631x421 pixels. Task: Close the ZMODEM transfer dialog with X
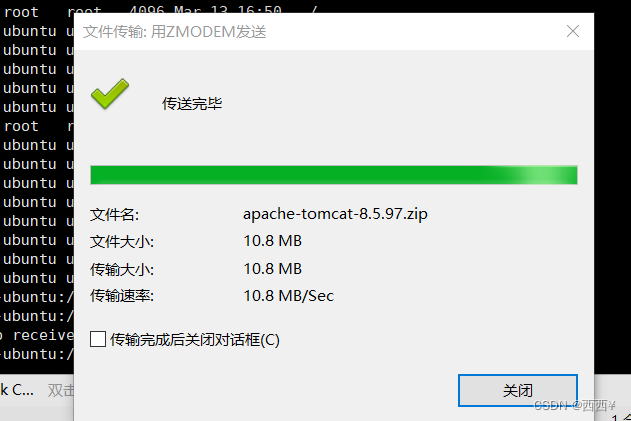coord(573,31)
